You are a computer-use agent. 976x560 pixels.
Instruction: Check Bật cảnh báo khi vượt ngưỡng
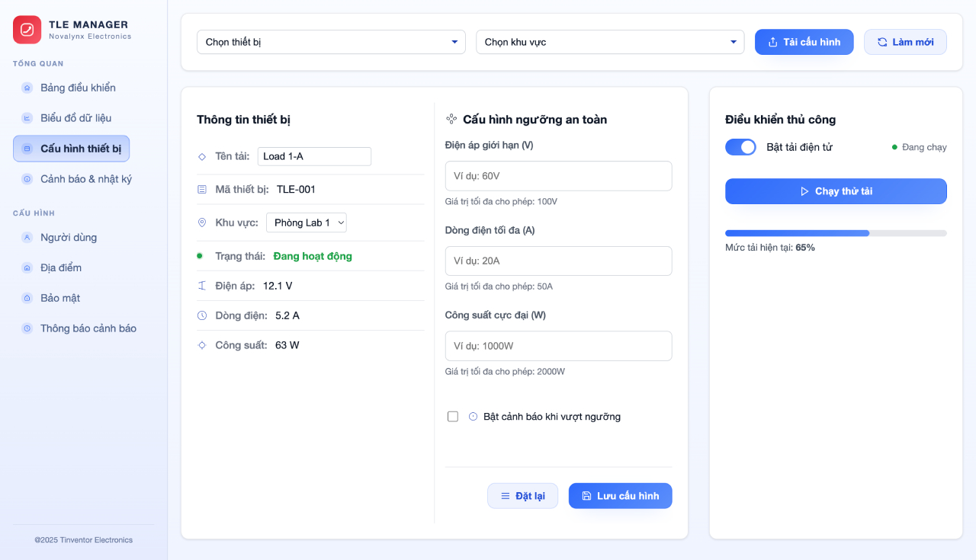(453, 417)
